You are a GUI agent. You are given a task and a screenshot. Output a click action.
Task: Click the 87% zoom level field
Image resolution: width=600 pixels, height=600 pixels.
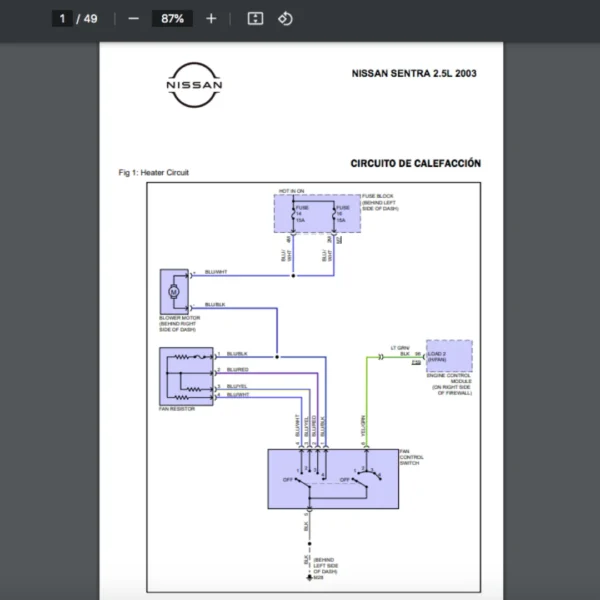tap(172, 19)
